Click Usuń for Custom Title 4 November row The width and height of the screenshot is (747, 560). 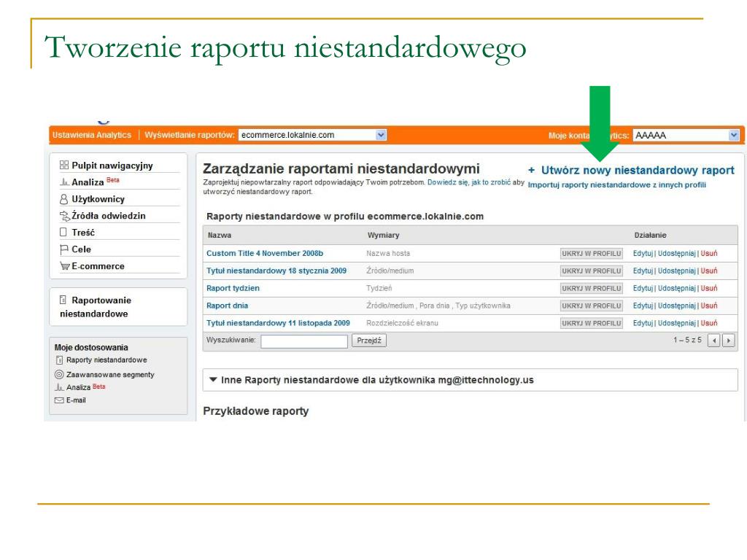[709, 253]
